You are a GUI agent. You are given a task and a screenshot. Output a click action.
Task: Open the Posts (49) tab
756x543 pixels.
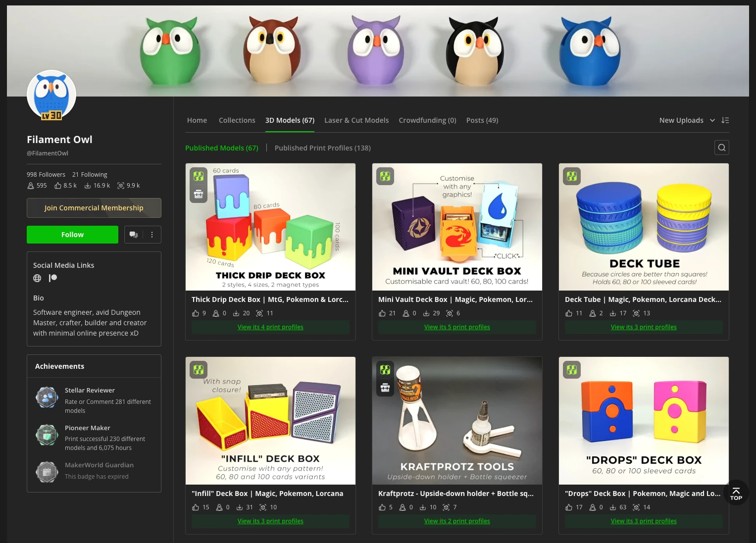482,120
